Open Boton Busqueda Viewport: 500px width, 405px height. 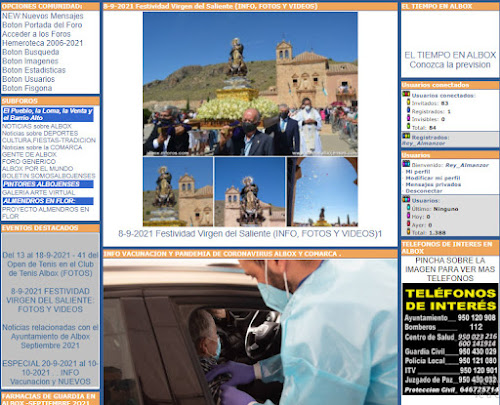click(x=31, y=52)
